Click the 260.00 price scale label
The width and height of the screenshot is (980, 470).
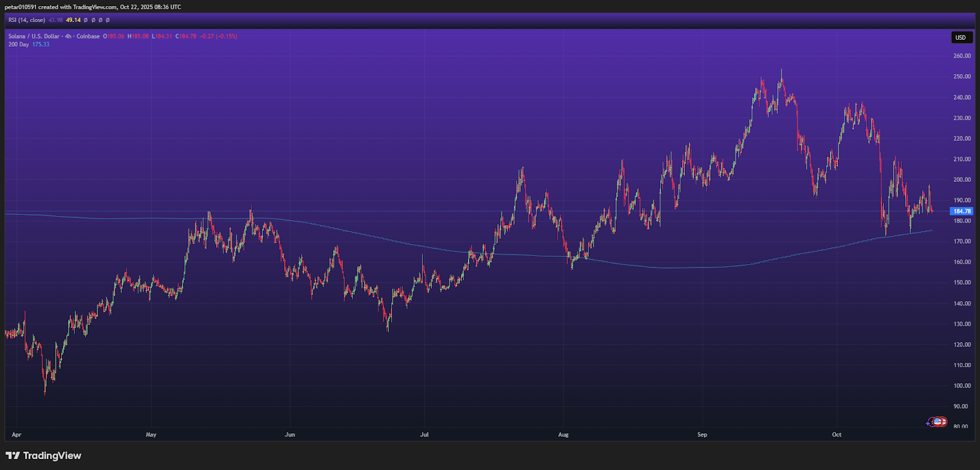pos(962,56)
